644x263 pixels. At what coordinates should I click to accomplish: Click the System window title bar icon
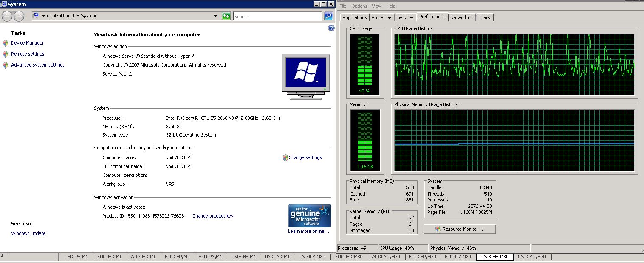4,4
